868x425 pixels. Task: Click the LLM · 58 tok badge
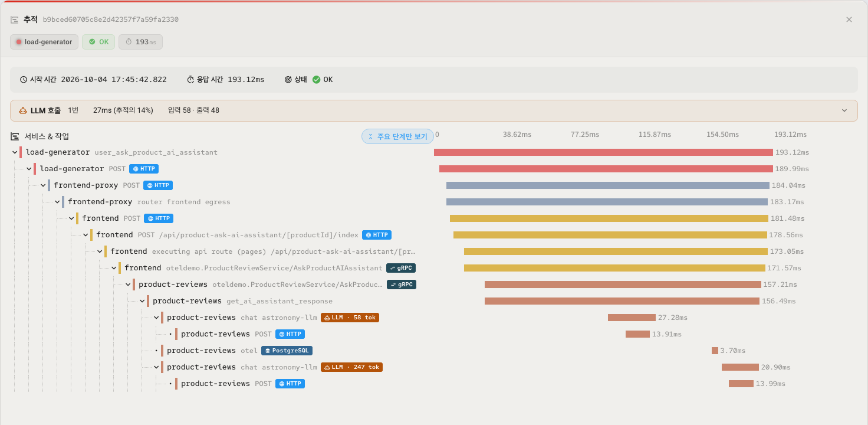pos(350,318)
